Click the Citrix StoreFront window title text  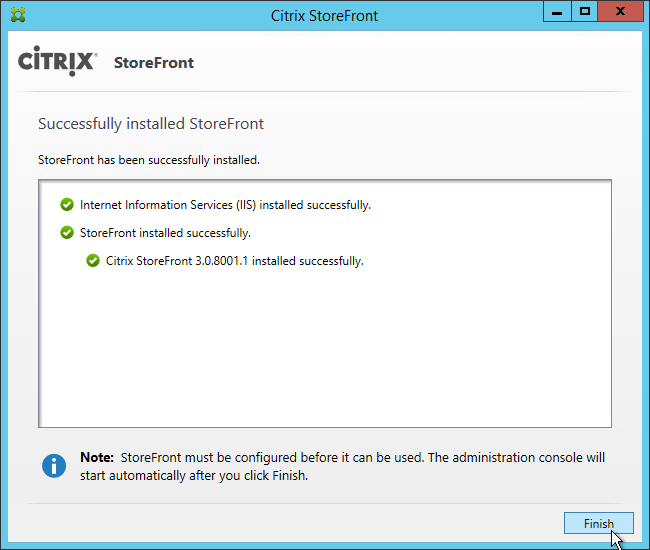324,16
